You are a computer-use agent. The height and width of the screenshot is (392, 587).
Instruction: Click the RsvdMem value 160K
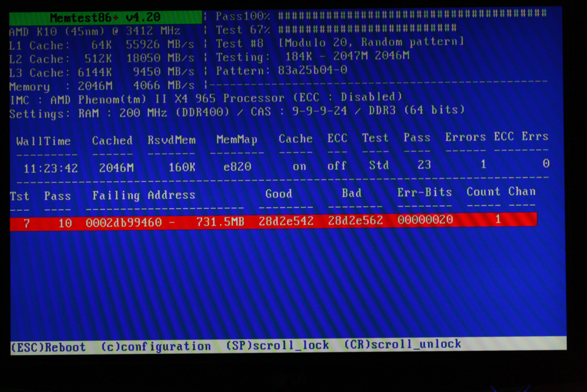(x=182, y=167)
